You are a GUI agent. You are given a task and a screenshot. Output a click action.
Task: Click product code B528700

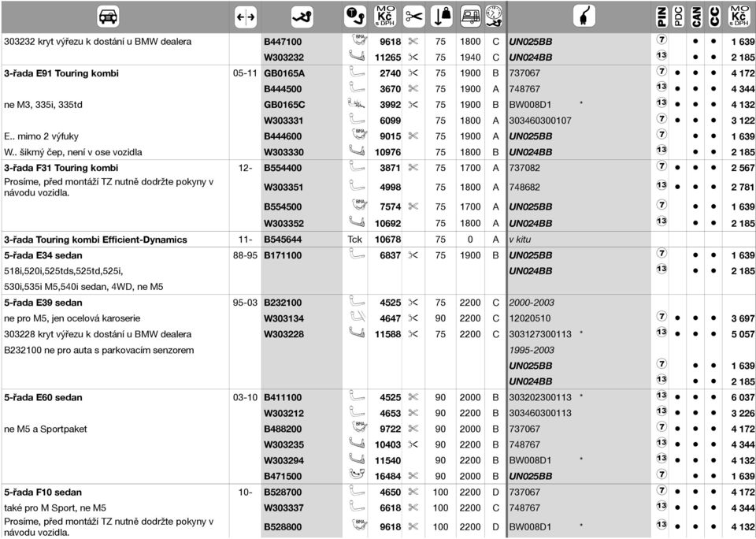point(283,493)
